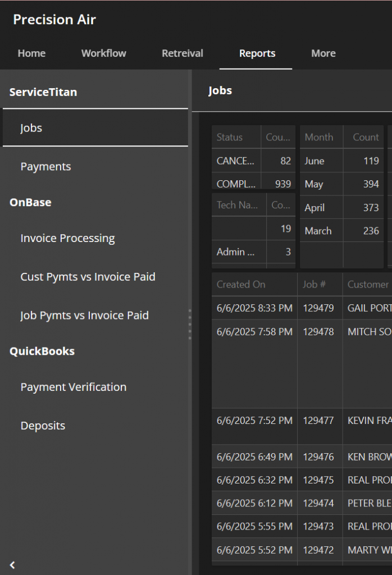Click created date 6/6/2025 5:52 PM
Screen dimensions: 392x575
254,550
